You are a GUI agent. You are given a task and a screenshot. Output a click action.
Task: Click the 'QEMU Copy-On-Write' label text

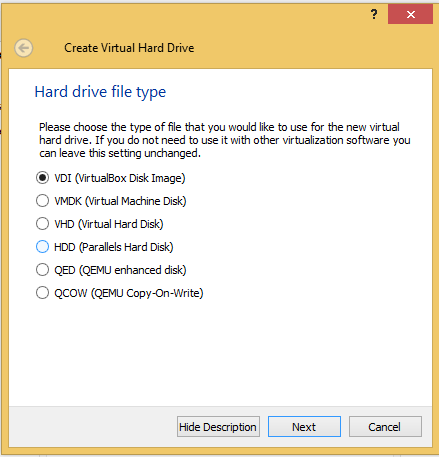point(147,293)
